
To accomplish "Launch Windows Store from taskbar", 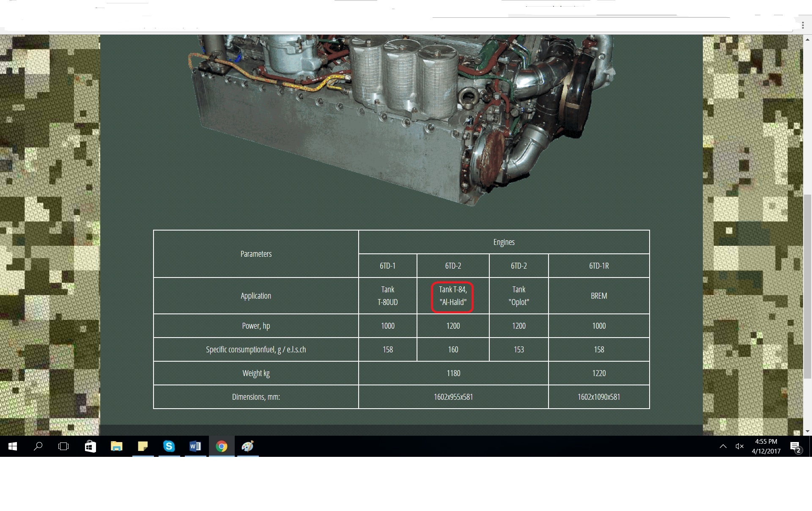I will (x=91, y=446).
